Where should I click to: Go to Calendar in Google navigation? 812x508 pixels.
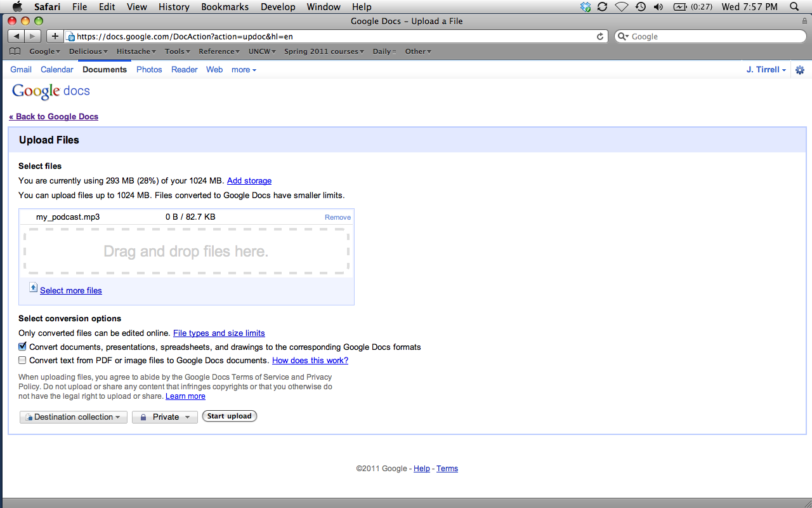[57, 70]
